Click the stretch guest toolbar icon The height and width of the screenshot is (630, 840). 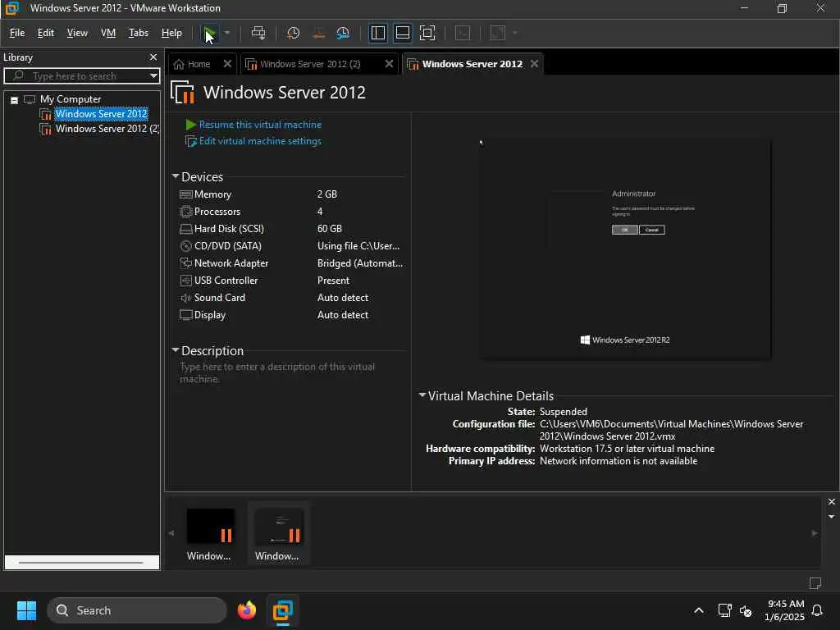[x=498, y=33]
